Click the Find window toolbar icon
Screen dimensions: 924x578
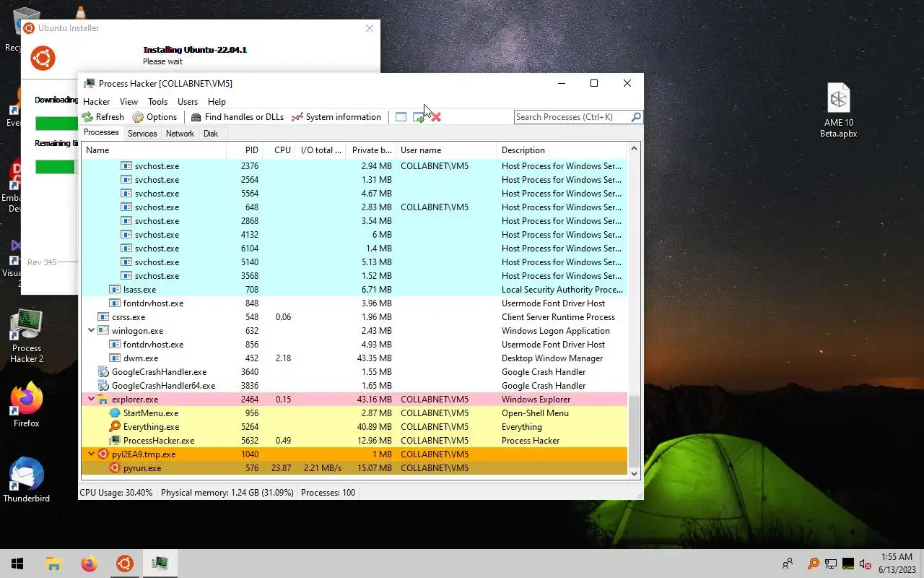(401, 117)
